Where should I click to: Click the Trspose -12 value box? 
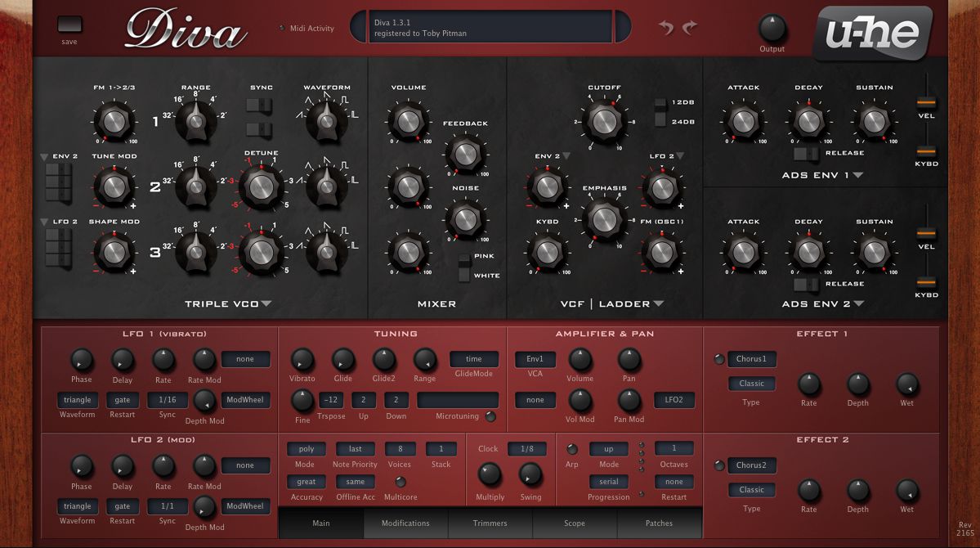331,400
